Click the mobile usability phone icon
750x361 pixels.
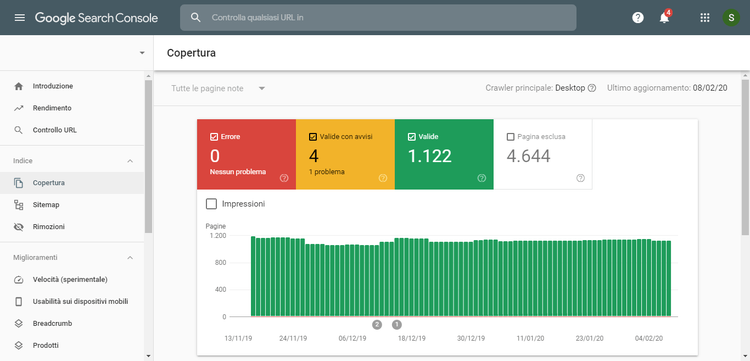tap(19, 302)
